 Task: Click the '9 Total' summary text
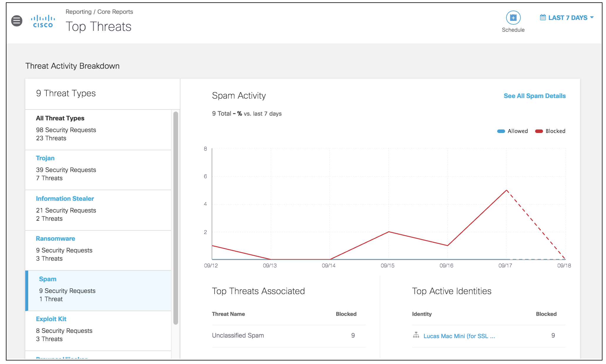[222, 114]
